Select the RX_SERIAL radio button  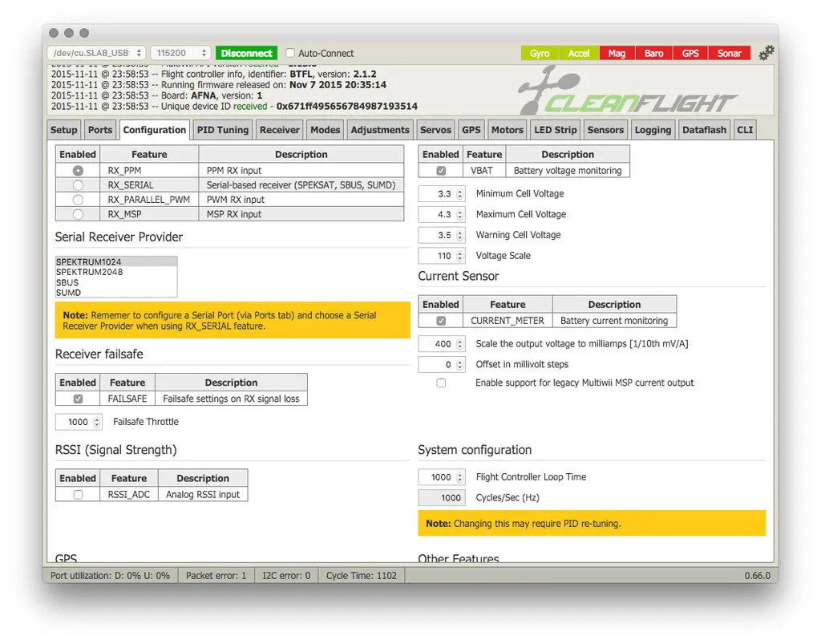click(78, 185)
